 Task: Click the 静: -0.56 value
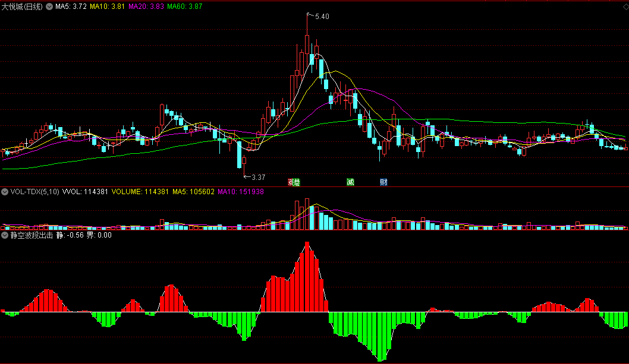[70, 235]
